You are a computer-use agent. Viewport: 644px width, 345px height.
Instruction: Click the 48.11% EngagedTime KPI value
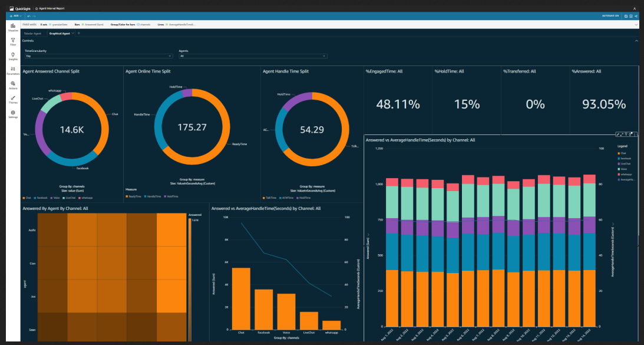tap(398, 104)
